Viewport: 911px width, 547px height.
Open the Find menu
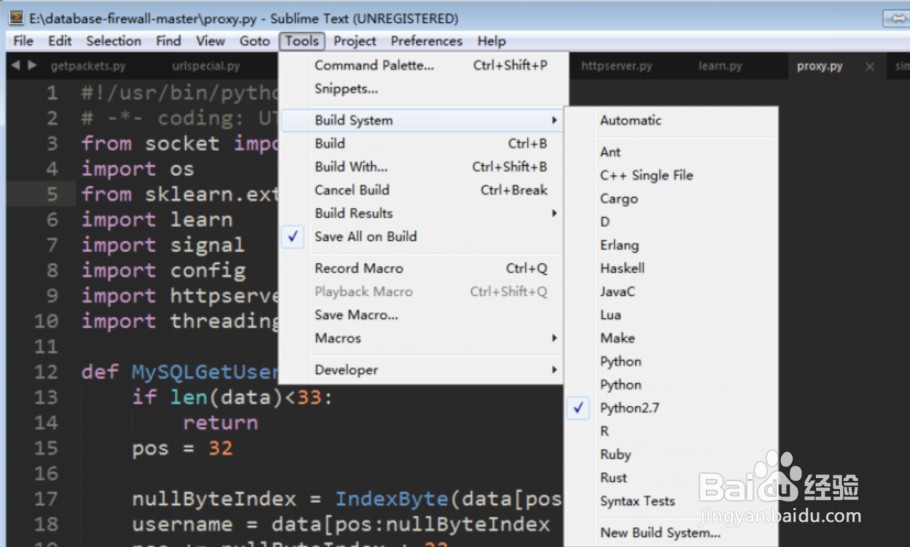tap(168, 41)
